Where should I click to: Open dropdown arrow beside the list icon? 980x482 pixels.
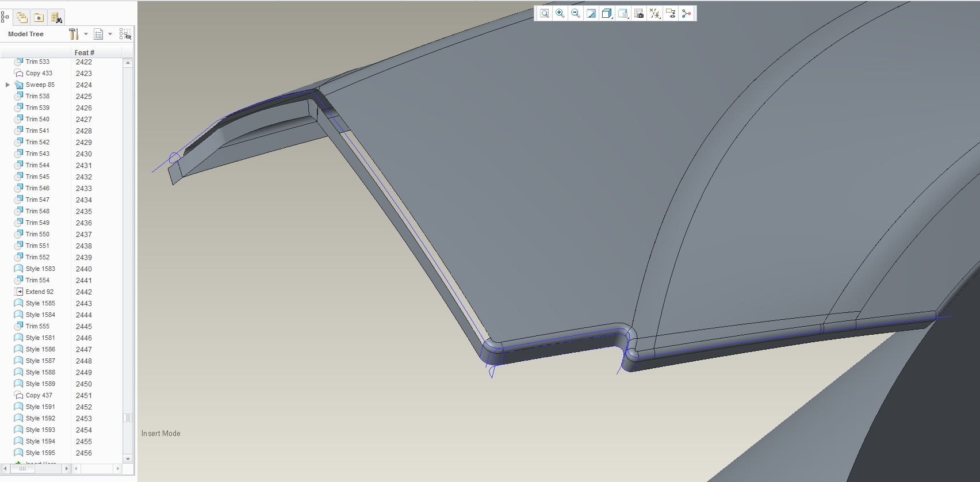[x=110, y=35]
